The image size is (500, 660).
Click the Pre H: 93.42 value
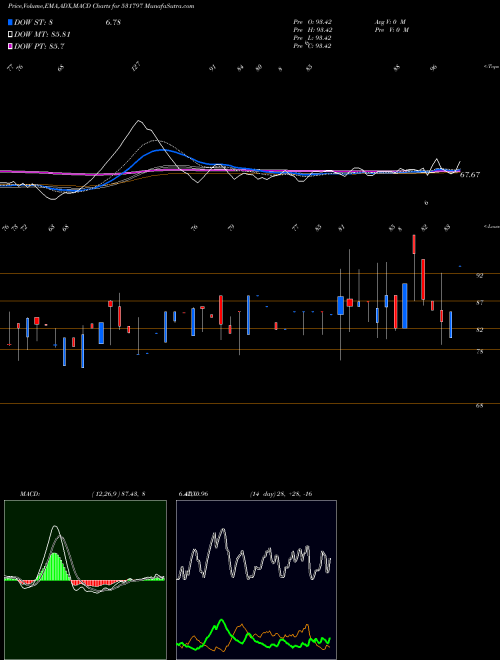pyautogui.click(x=313, y=30)
